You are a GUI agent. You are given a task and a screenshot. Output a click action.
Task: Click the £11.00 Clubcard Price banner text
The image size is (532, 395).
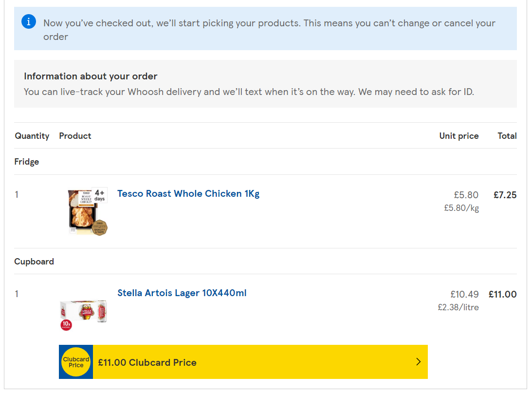(x=147, y=362)
